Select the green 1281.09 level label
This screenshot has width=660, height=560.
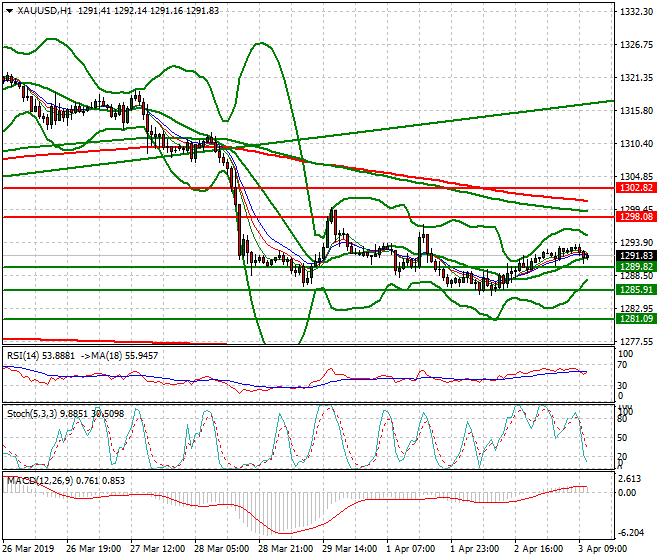coord(636,319)
